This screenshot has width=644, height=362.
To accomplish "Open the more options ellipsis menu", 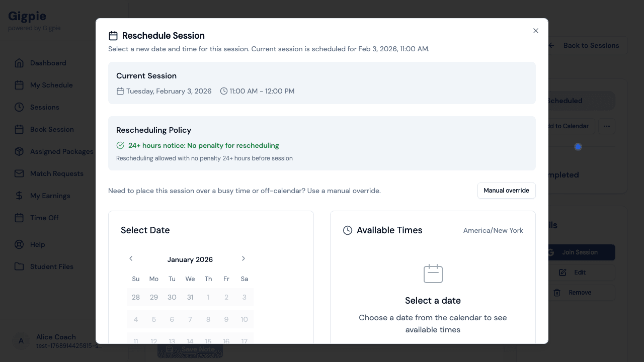I will (x=607, y=126).
